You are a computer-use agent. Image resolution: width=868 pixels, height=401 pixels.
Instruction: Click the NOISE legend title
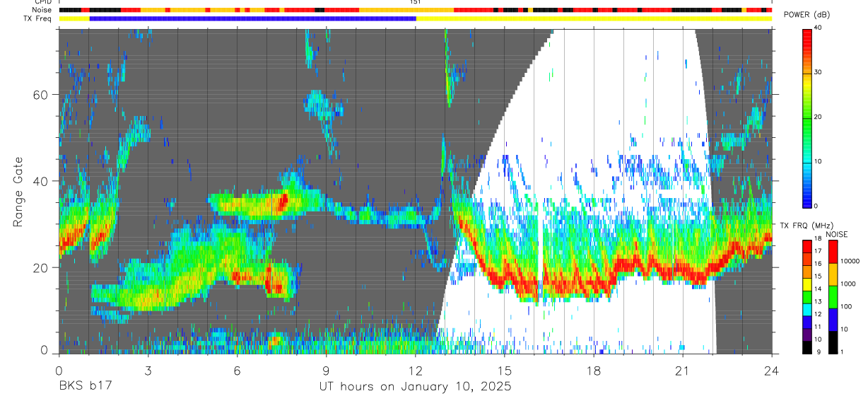point(836,234)
